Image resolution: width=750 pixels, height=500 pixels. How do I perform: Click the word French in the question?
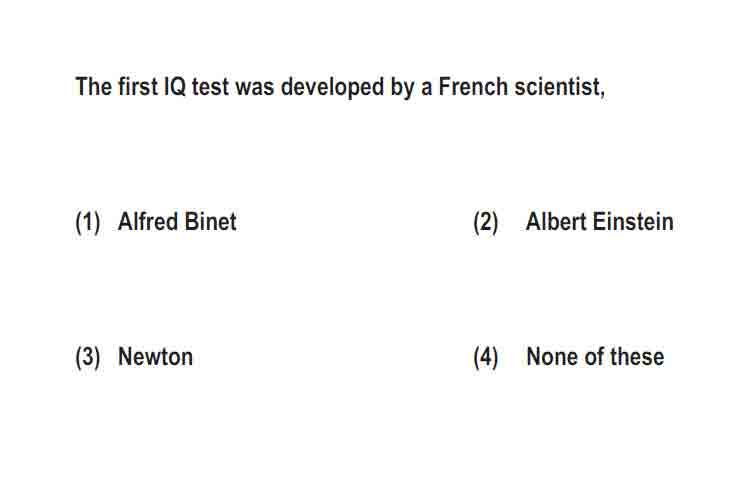pos(473,87)
